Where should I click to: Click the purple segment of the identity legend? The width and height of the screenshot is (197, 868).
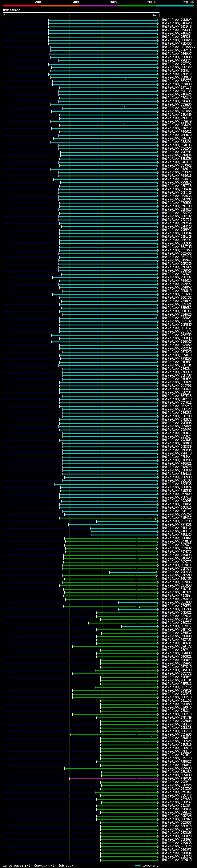tap(99, 6)
